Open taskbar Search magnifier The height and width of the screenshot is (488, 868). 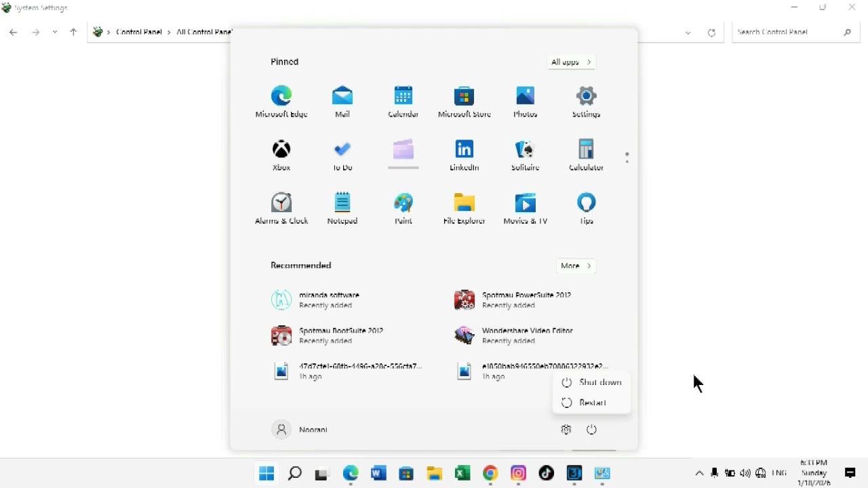tap(295, 473)
